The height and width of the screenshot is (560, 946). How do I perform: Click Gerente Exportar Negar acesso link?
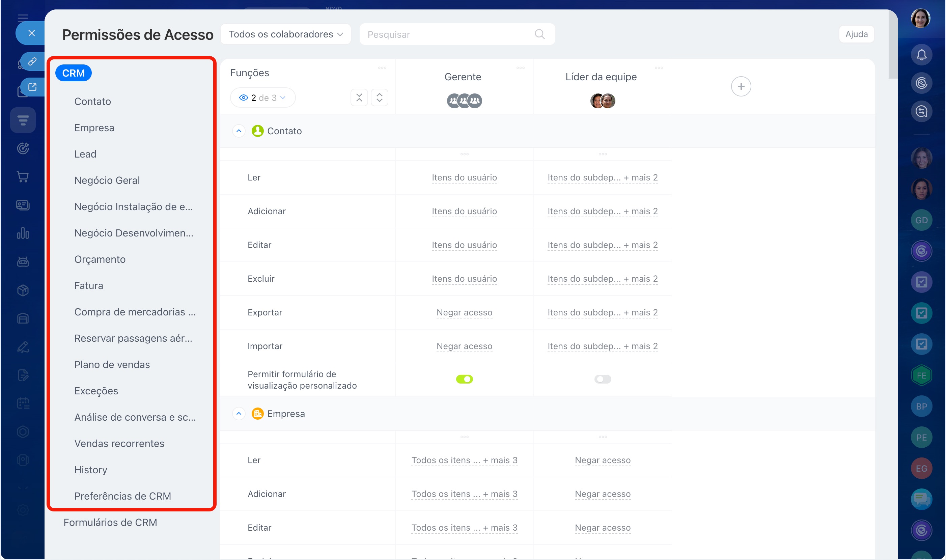[x=464, y=312]
